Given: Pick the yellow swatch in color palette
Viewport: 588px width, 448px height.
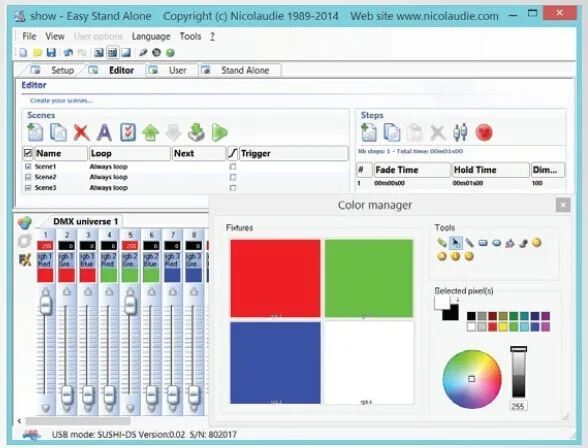Looking at the screenshot, I should click(x=503, y=327).
